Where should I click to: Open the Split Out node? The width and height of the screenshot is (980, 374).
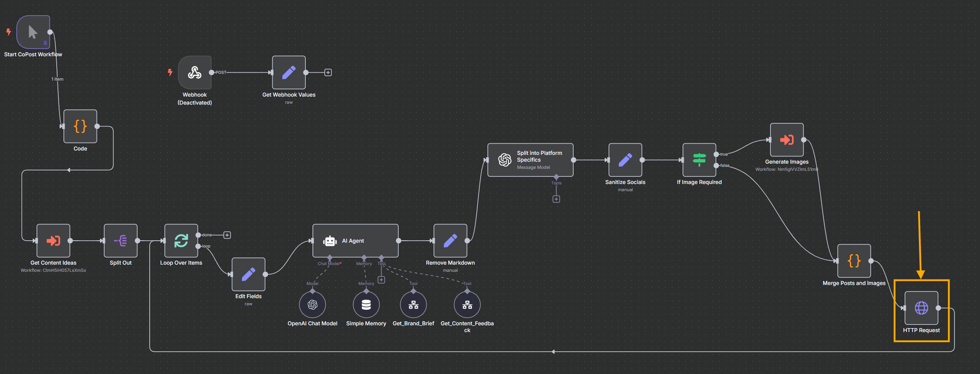(121, 240)
